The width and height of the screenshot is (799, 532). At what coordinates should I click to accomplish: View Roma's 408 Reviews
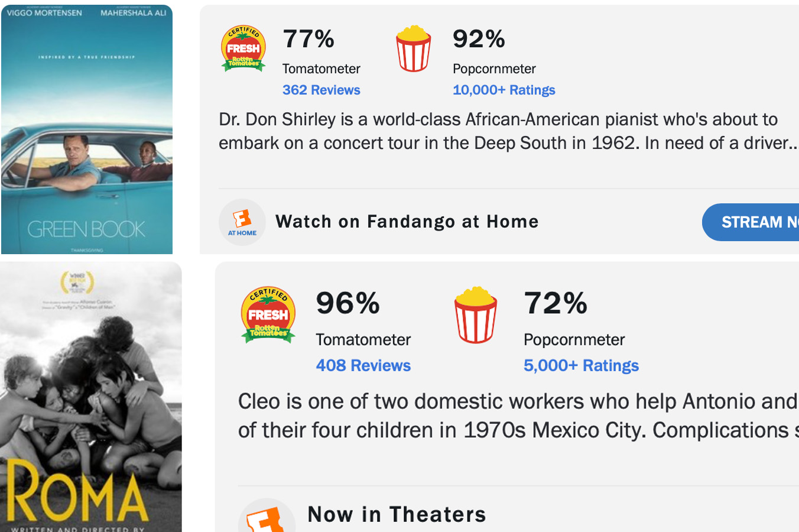[363, 365]
